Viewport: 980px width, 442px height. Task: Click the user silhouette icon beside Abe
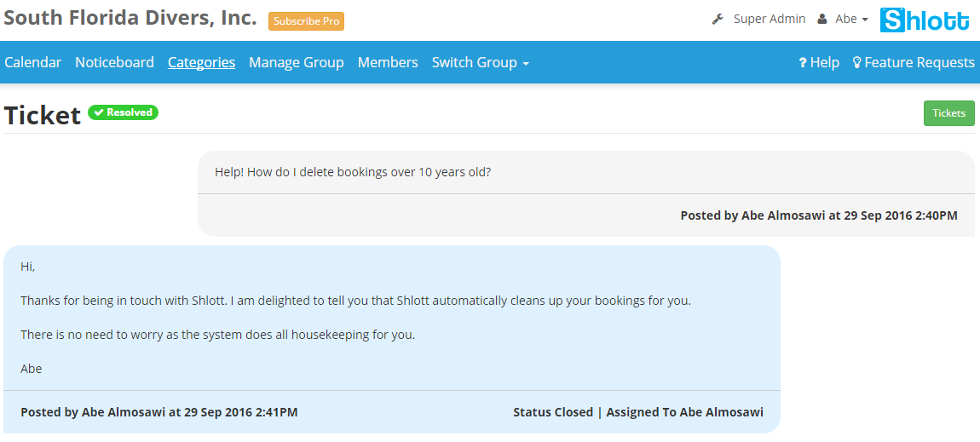[x=822, y=20]
